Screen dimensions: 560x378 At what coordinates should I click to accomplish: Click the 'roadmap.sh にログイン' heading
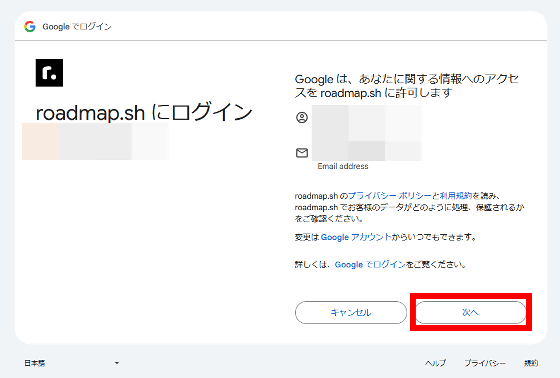click(144, 112)
